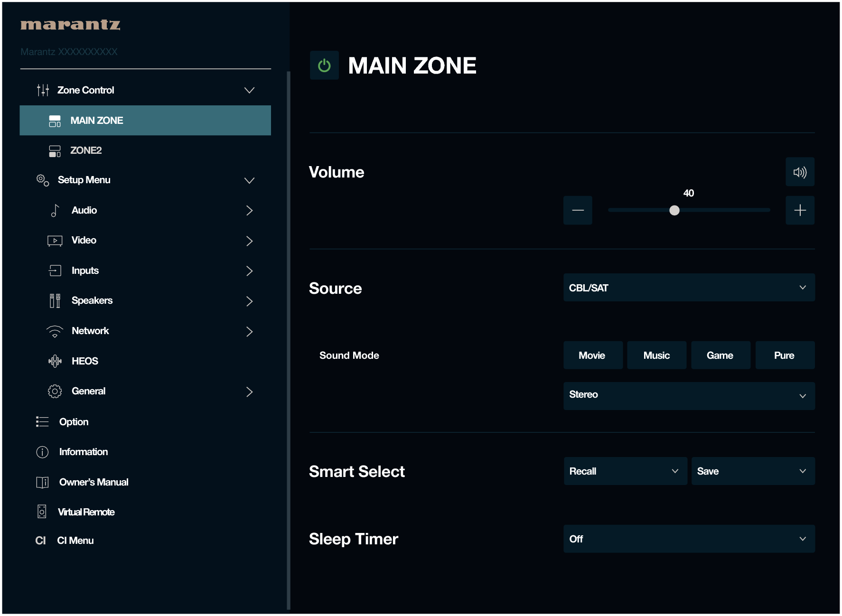Select the Movie sound mode
The image size is (842, 616).
tap(593, 355)
